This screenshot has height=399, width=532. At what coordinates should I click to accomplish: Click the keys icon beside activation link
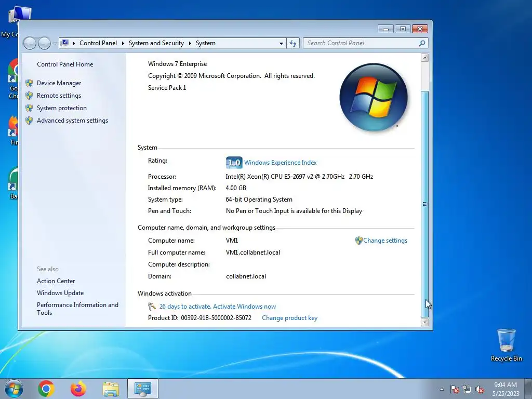click(152, 307)
